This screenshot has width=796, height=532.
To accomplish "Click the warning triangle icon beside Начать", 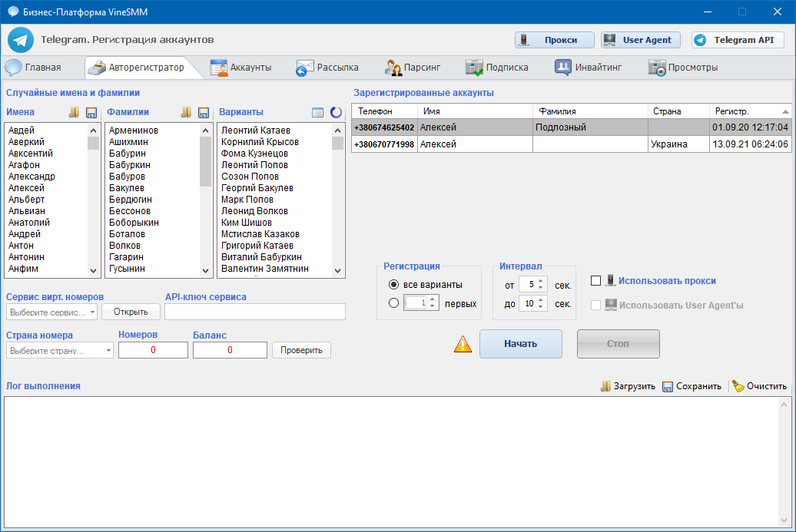I will pyautogui.click(x=463, y=344).
